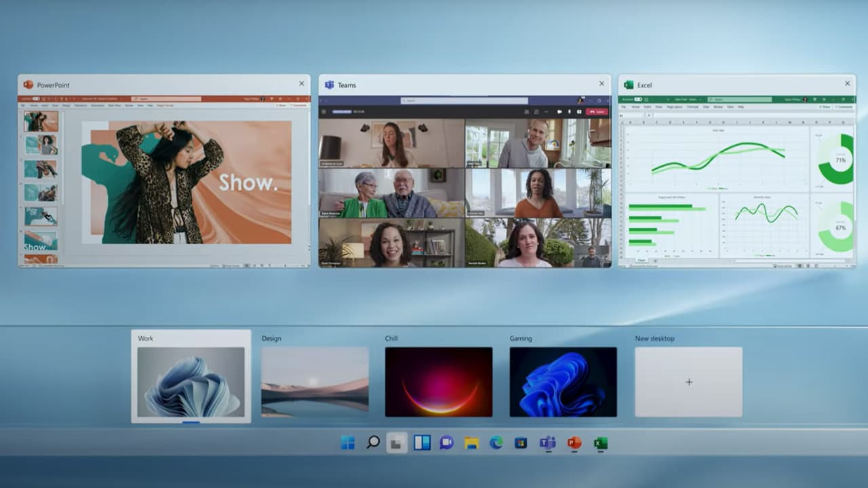Image resolution: width=868 pixels, height=488 pixels.
Task: Open the Widgets panel from the taskbar
Action: coord(422,443)
